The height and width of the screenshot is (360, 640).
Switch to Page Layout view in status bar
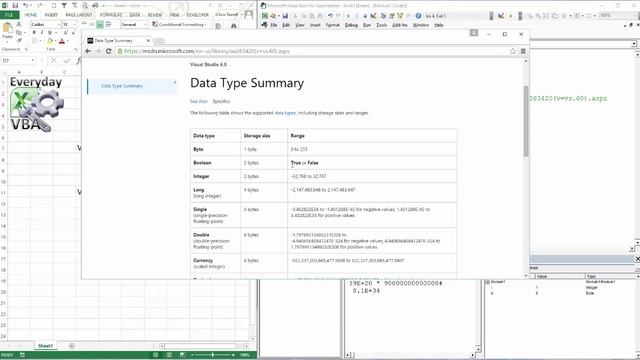coord(169,355)
